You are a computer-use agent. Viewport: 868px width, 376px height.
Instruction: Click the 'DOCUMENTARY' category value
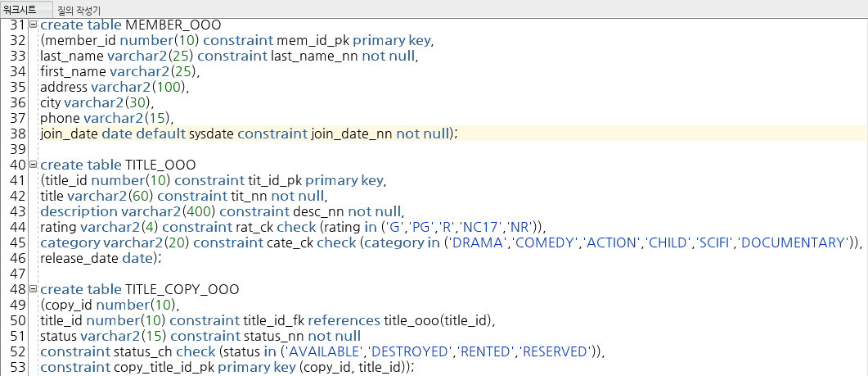pos(794,243)
